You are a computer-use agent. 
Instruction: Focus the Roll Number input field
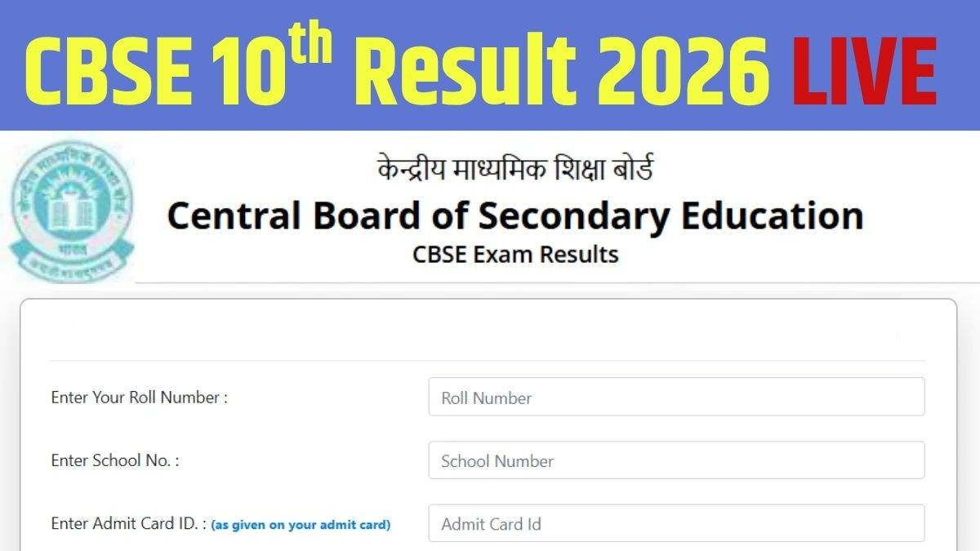click(x=676, y=398)
